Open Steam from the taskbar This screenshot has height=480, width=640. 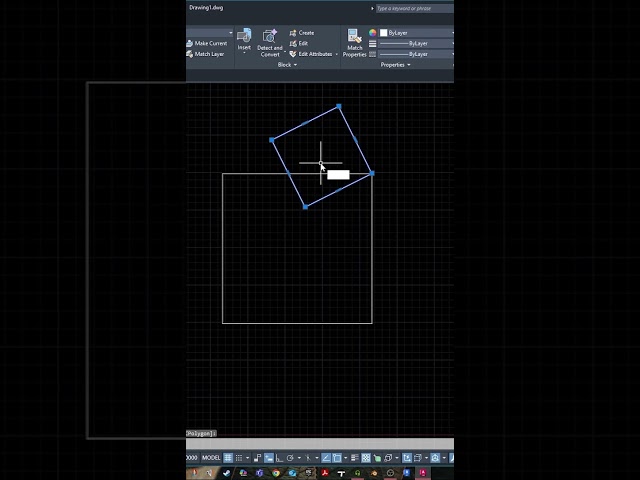point(227,473)
